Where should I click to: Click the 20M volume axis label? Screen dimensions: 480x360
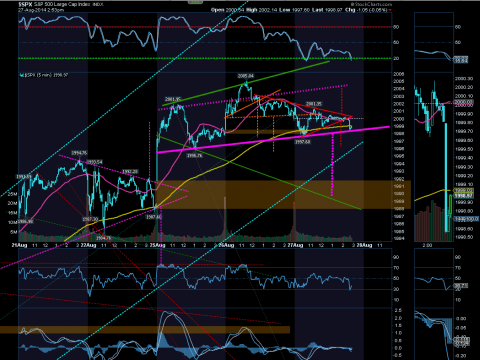(x=12, y=203)
